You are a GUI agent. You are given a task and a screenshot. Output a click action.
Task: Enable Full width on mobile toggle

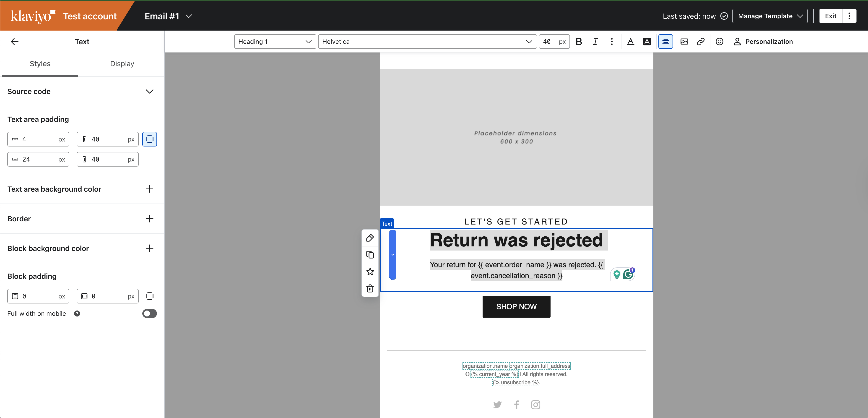(149, 313)
